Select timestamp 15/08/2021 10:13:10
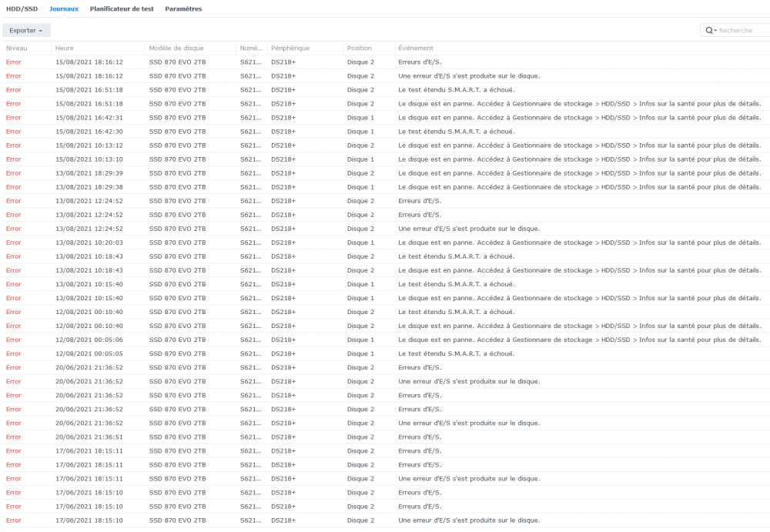The image size is (770, 532). [x=89, y=159]
